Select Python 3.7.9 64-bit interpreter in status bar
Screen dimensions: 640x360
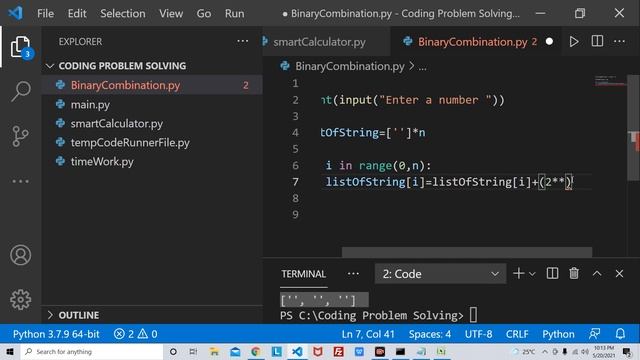point(56,334)
